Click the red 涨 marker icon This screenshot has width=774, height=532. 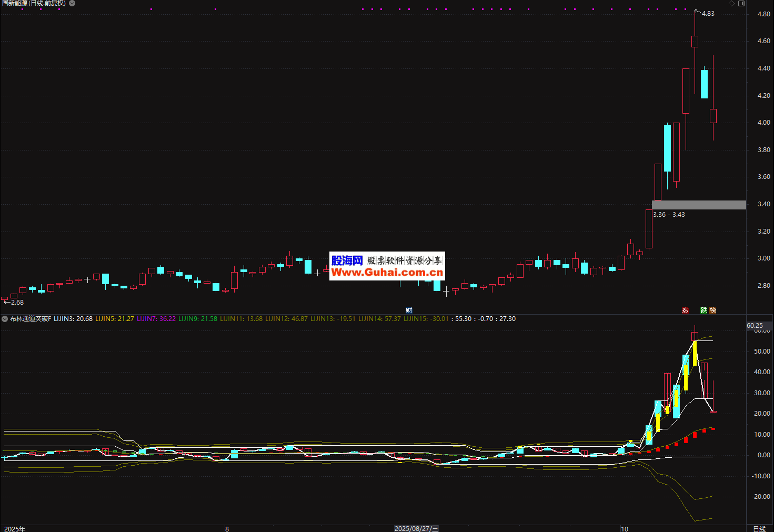point(685,310)
